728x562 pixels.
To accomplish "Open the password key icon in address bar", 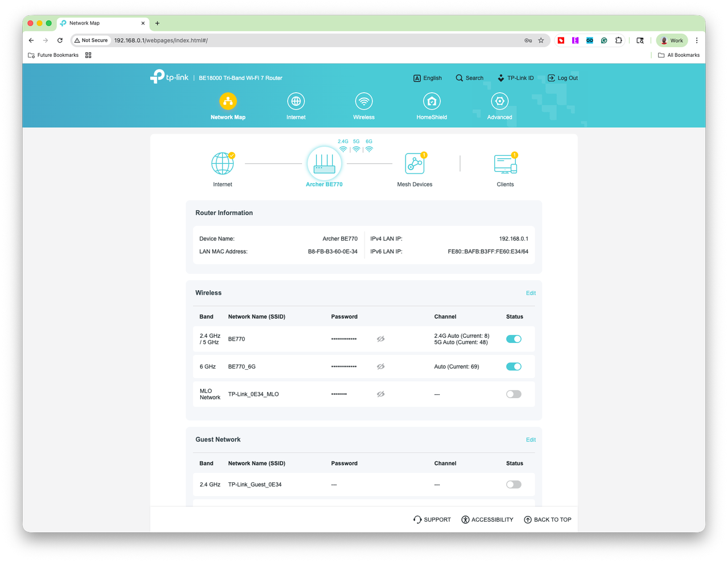I will point(528,40).
